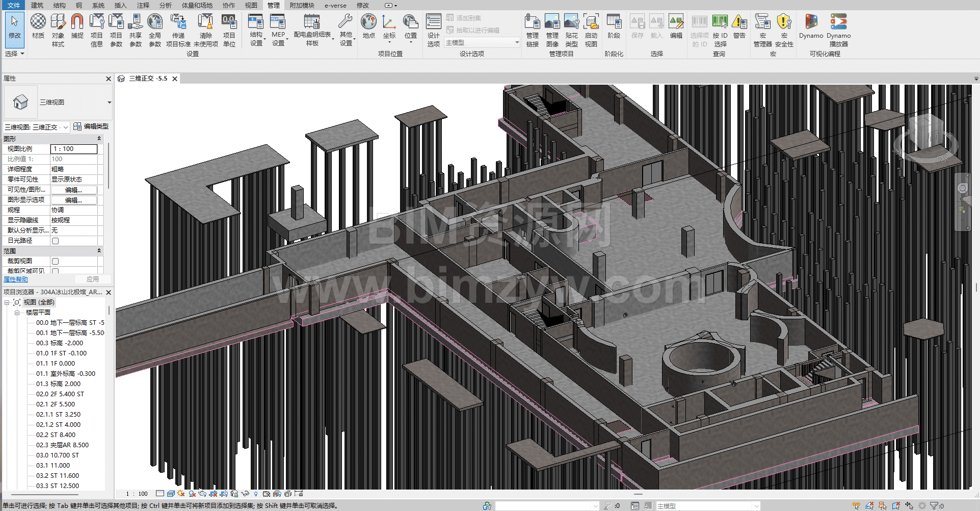
Task: Open Project Parameters (项目参数)
Action: click(116, 31)
